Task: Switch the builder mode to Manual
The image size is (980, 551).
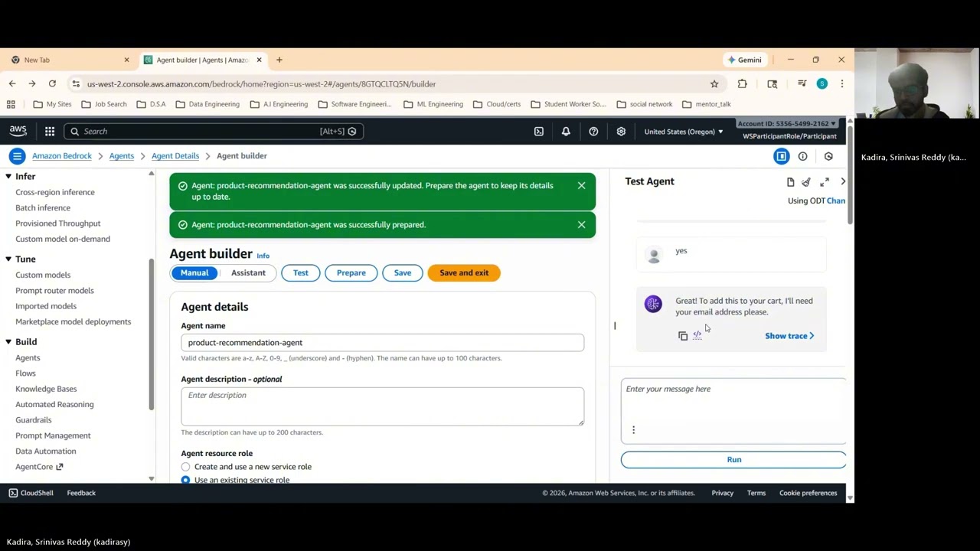Action: (x=194, y=273)
